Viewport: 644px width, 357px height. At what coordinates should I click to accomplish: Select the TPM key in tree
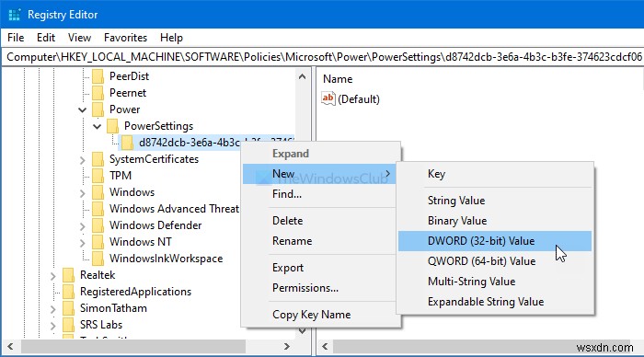121,176
